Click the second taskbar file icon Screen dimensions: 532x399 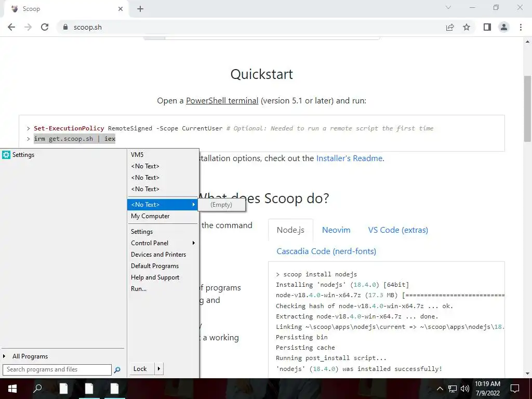point(89,389)
